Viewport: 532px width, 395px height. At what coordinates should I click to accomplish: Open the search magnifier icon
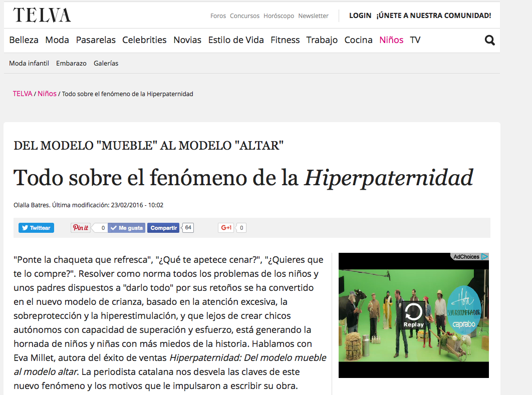click(489, 41)
